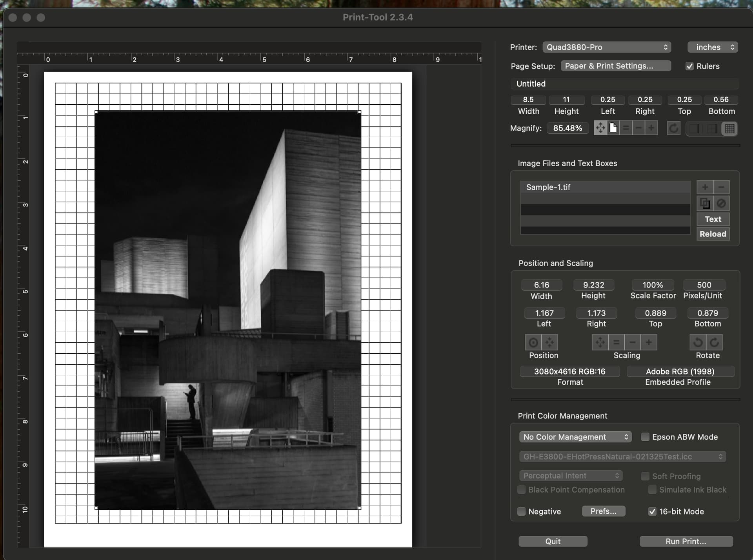This screenshot has width=753, height=560.
Task: Click the Paper & Print Settings button
Action: (616, 66)
